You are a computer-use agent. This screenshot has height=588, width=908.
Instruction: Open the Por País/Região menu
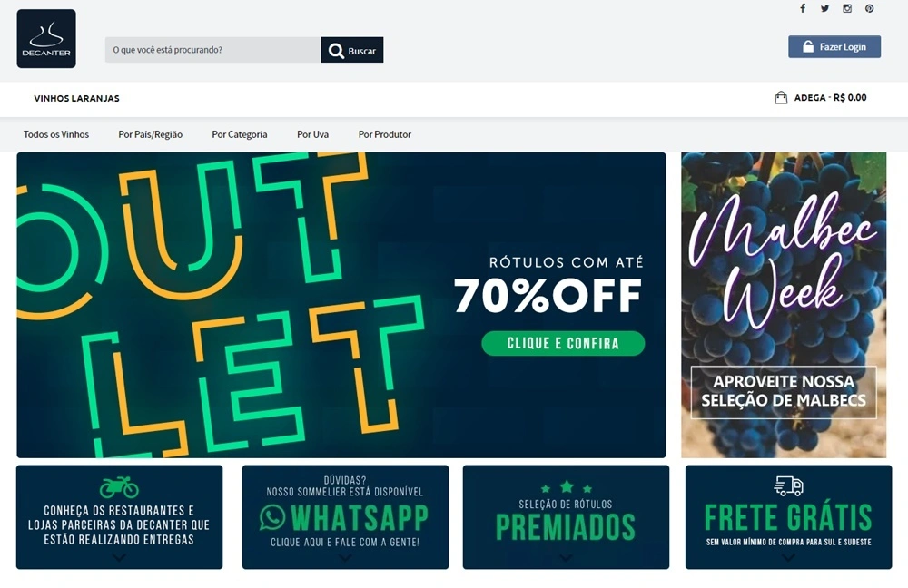[x=150, y=134]
